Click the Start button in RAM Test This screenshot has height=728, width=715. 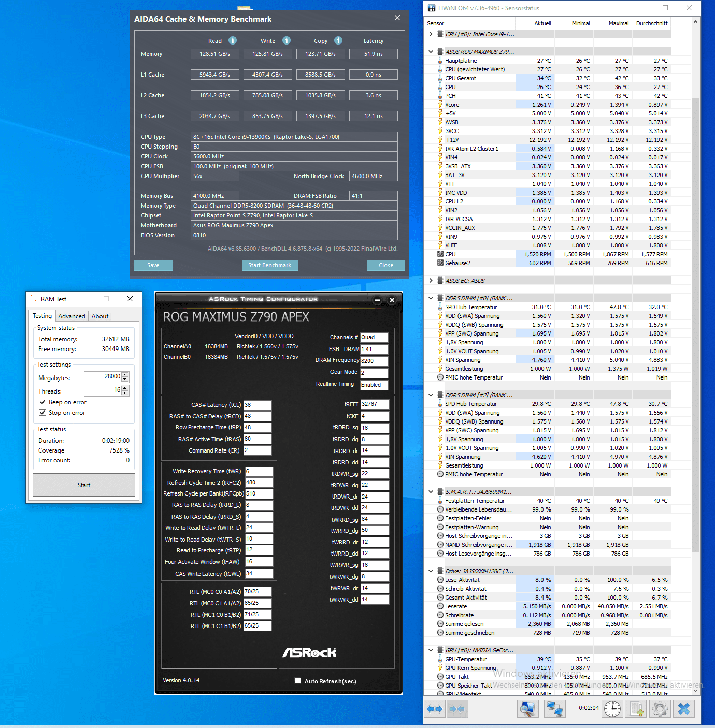(84, 485)
